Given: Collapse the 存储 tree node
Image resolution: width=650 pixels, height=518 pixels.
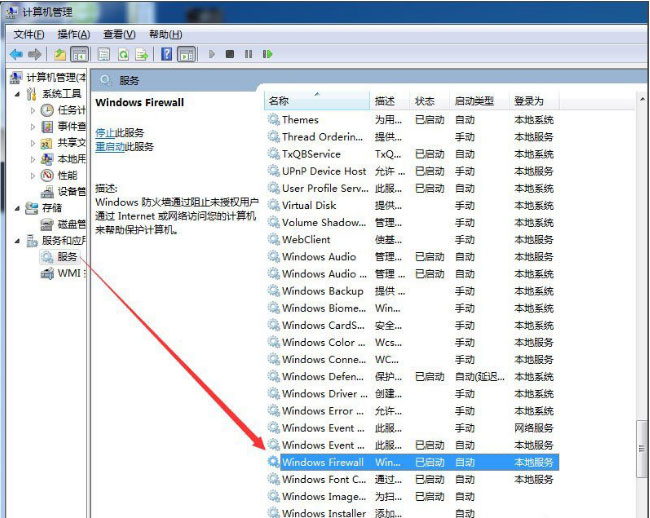Looking at the screenshot, I should pos(17,208).
